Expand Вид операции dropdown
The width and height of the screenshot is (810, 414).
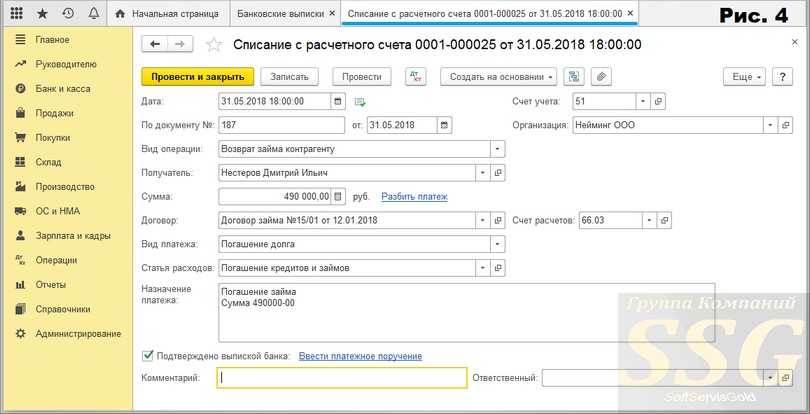[x=498, y=149]
